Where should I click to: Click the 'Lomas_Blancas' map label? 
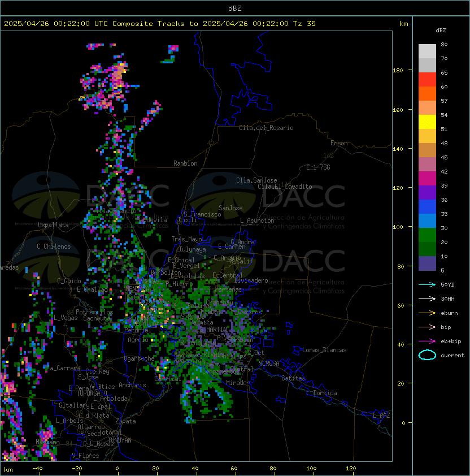pos(324,350)
